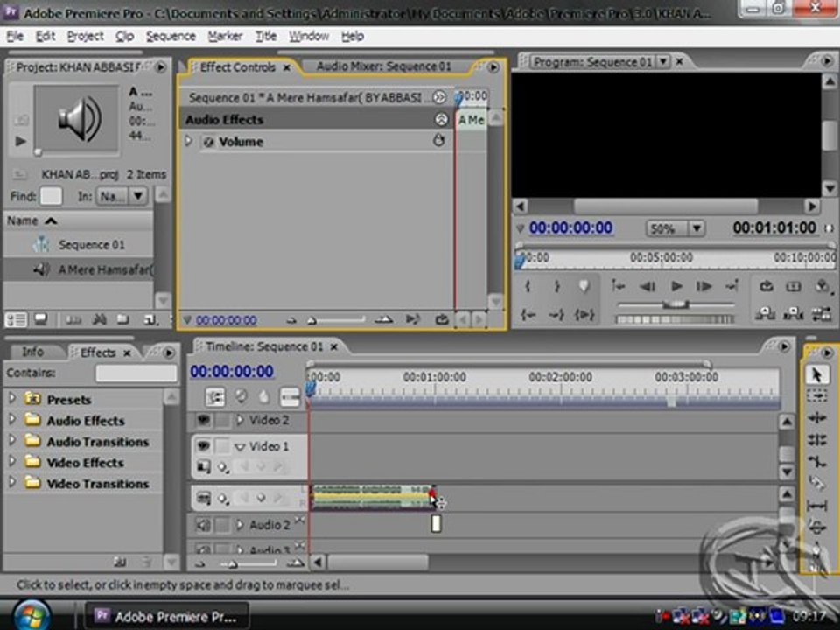Click the Effect Controls zoom slider
The height and width of the screenshot is (630, 840).
pyautogui.click(x=311, y=320)
